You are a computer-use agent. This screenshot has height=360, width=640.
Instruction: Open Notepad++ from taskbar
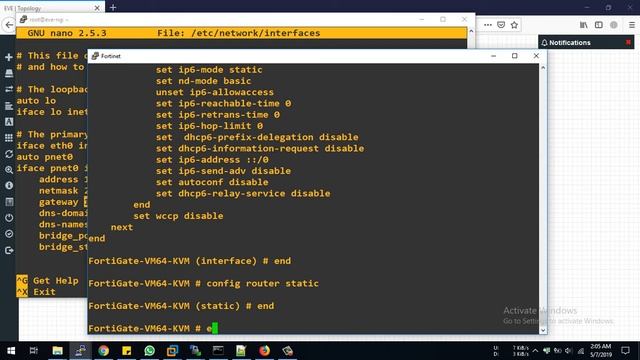241,351
